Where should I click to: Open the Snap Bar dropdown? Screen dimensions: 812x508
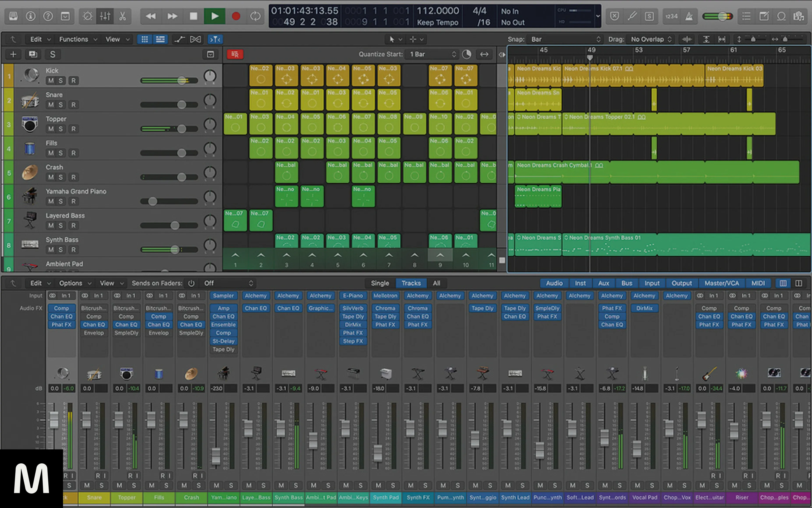[565, 39]
